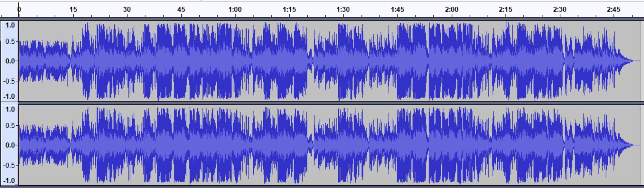Click the -0.5 label on lower channel scale
The height and width of the screenshot is (188, 644).
click(9, 165)
